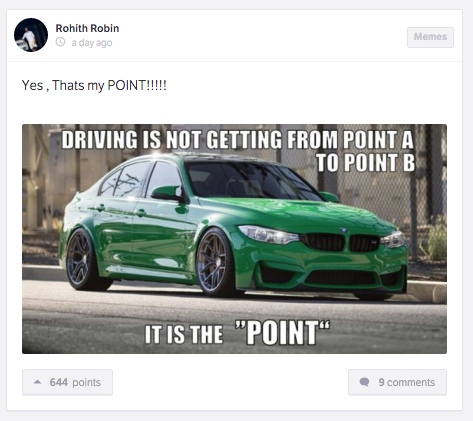The width and height of the screenshot is (473, 421).
Task: Click the 'DRIVING IS NOT GETTING' meme caption
Action: pos(237,139)
